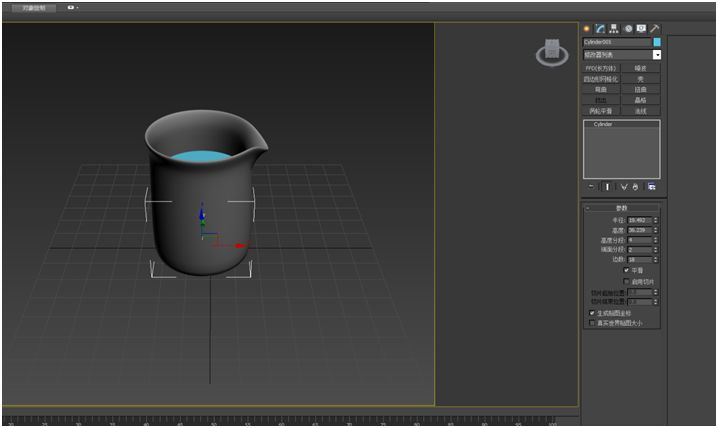Click Make Unique icon under stack
The width and height of the screenshot is (718, 428).
click(624, 187)
